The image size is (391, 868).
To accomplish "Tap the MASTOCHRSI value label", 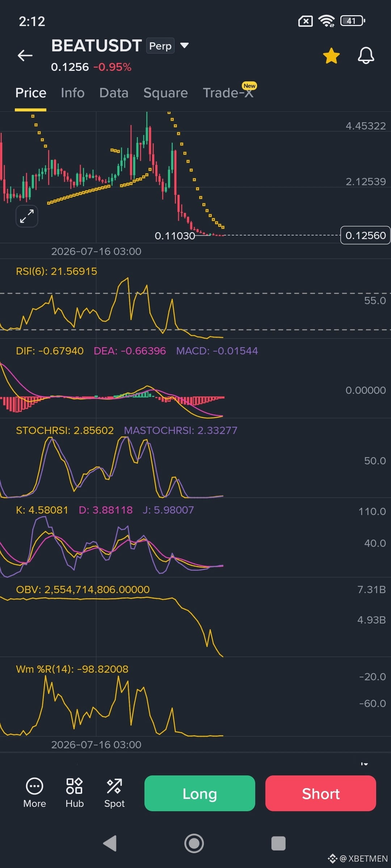I will tap(181, 430).
